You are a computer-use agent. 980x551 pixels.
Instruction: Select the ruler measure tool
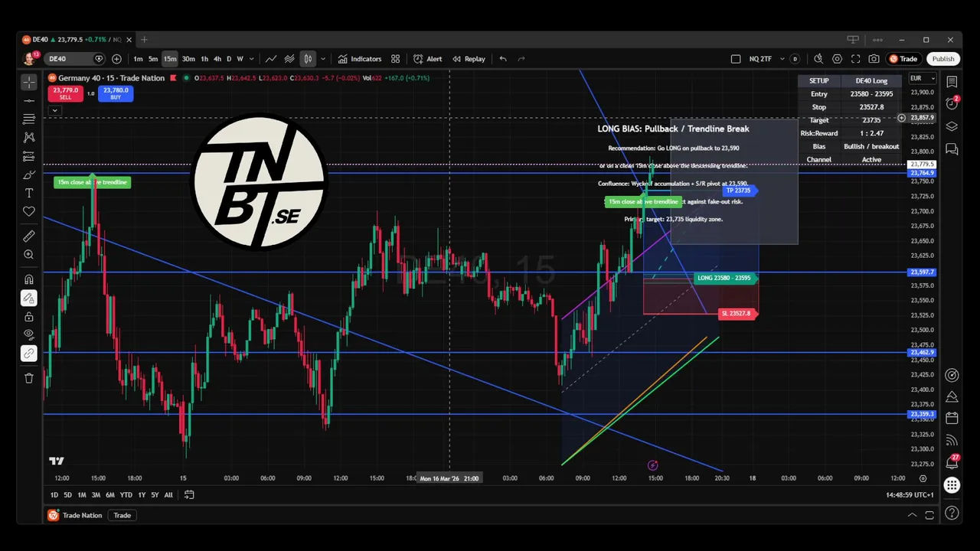[29, 236]
